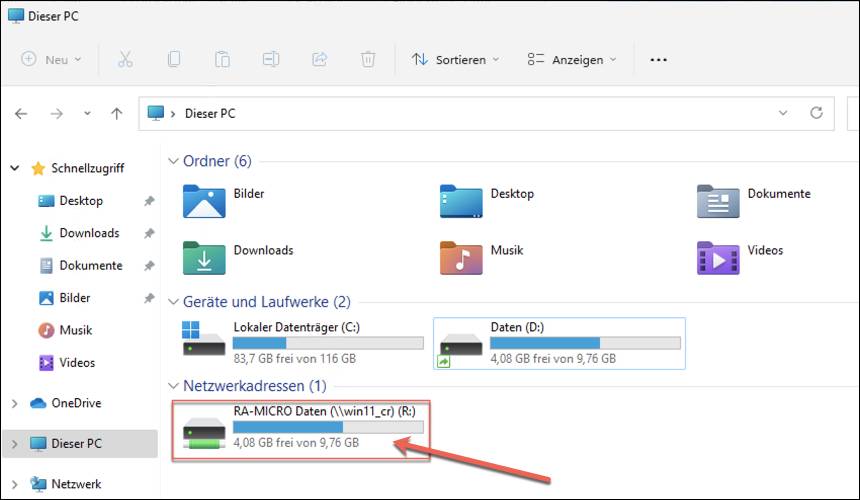Open the three-dots more options menu
Screen dimensions: 860x500
pos(658,60)
